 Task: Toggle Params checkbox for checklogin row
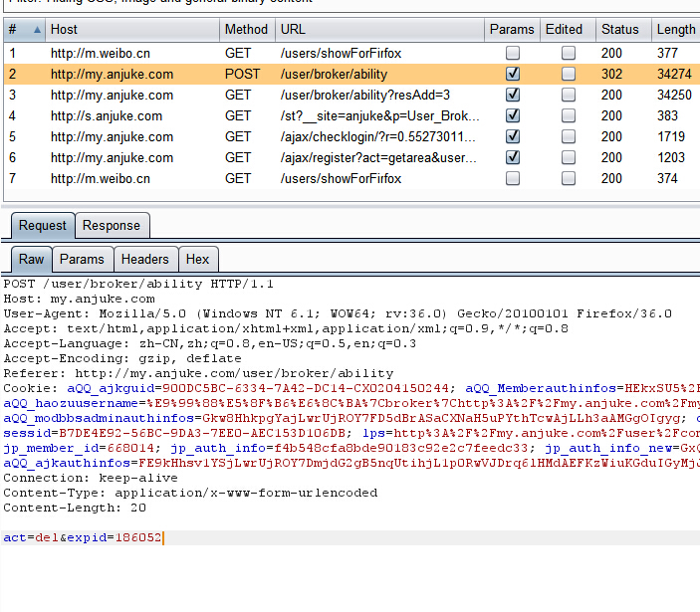(513, 136)
